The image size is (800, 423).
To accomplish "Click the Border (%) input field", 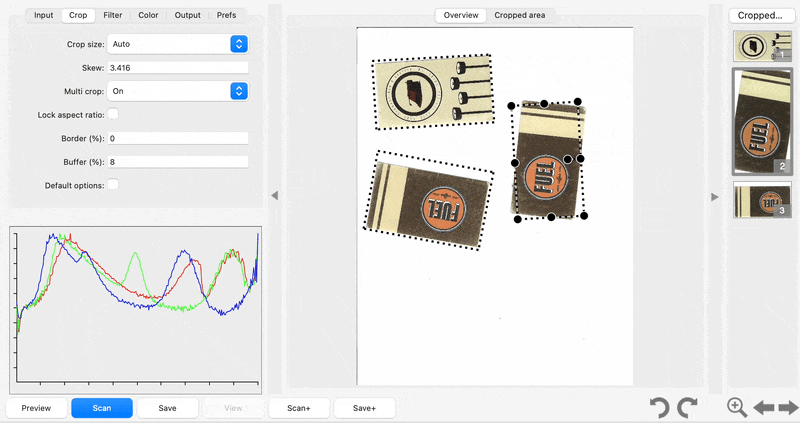I will pyautogui.click(x=178, y=138).
